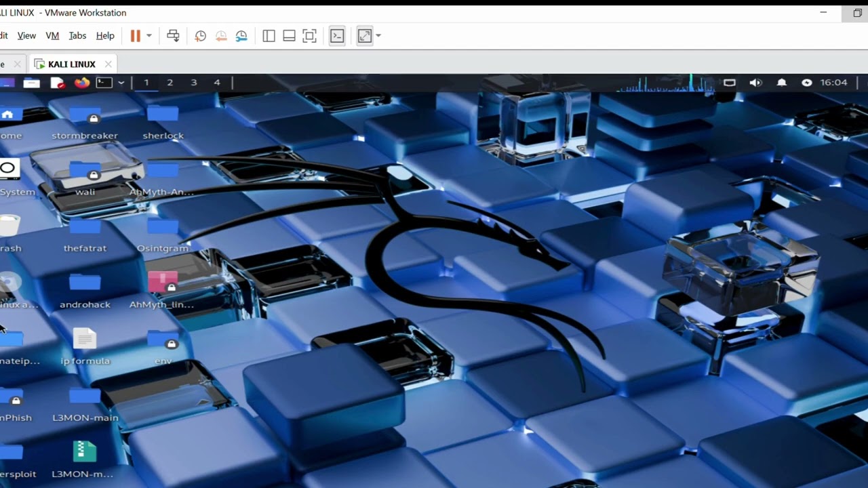Switch to workspace 4
868x488 pixels.
217,83
